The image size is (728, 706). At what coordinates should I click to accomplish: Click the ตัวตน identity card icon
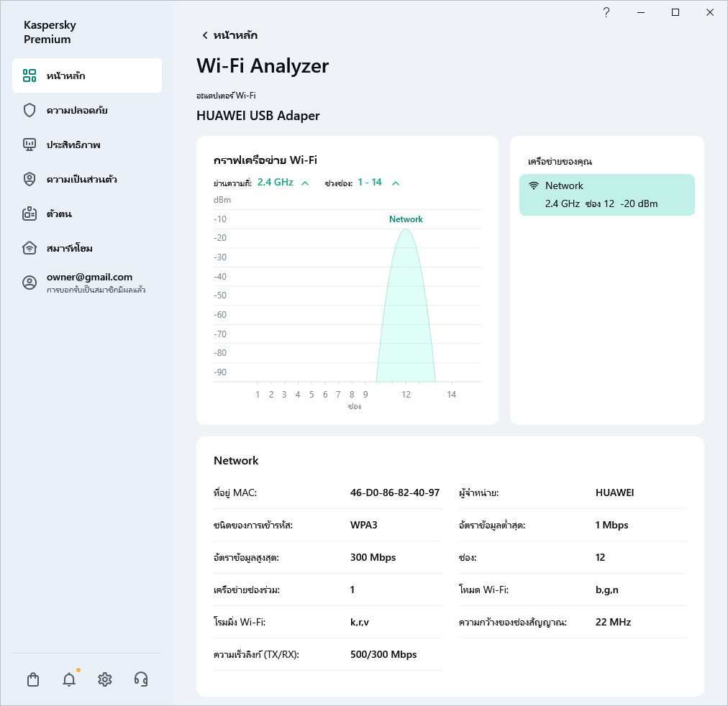coord(29,214)
